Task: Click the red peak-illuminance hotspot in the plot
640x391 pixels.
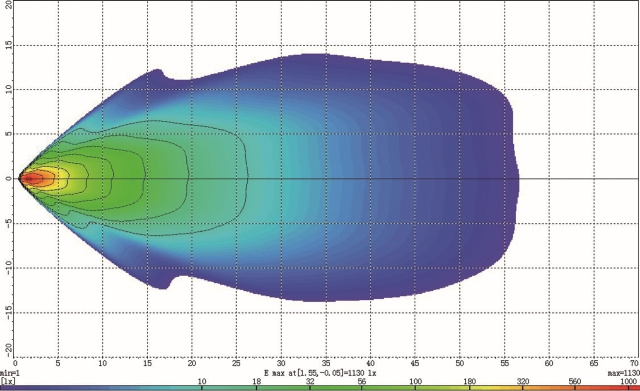Action: coord(32,178)
